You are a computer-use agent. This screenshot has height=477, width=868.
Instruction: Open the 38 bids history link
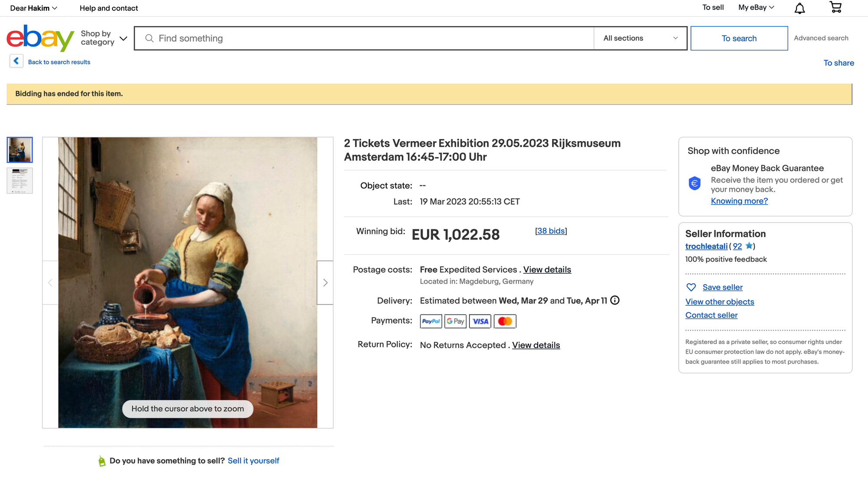(x=551, y=231)
